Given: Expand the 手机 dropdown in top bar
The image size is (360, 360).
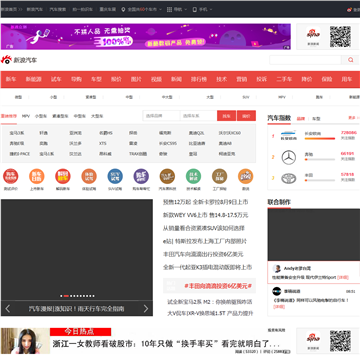Looking at the screenshot, I should [x=202, y=9].
